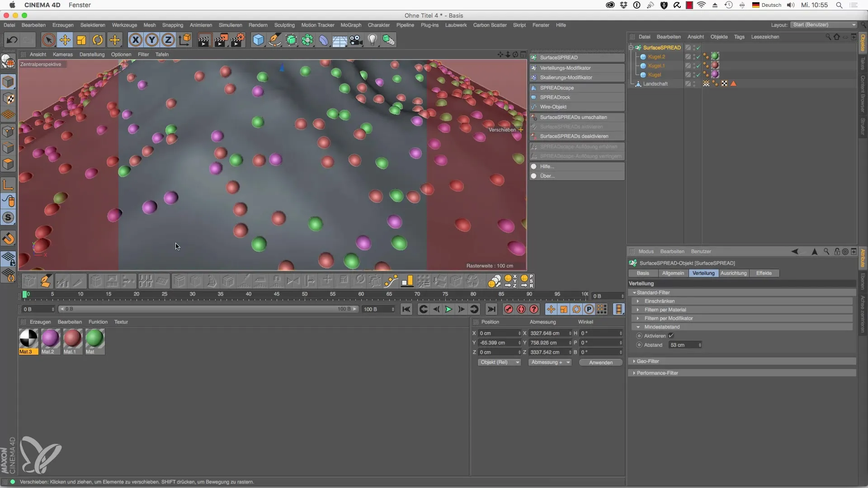This screenshot has width=868, height=488.
Task: Open the MoGraph menu
Action: (351, 25)
